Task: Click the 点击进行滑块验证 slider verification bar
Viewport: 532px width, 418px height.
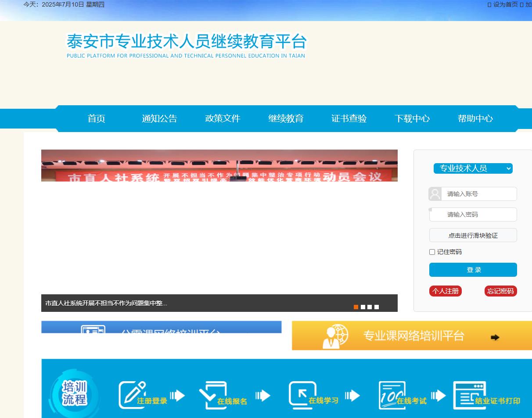Action: click(473, 235)
